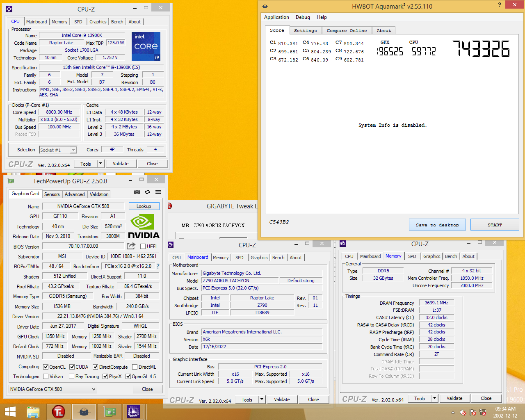Screen dimensions: 525x420
Task: Open the Sensors tab in GPU-Z
Action: tap(52, 194)
